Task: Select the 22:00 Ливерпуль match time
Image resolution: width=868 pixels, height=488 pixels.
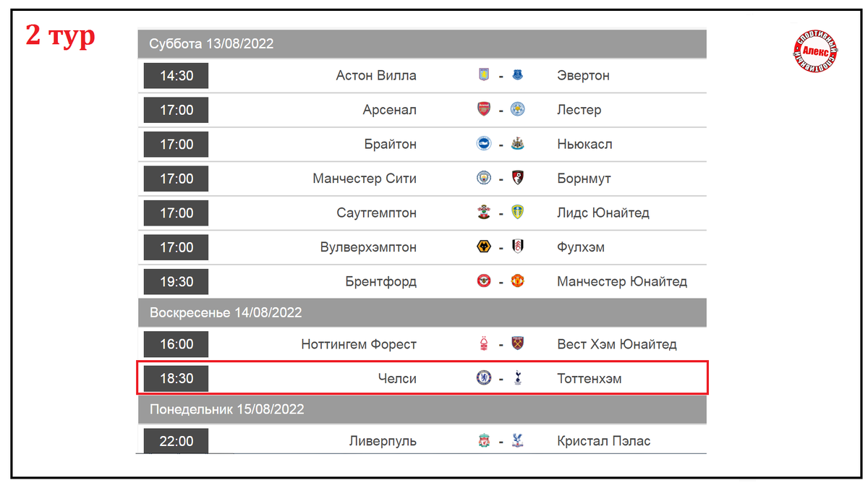Action: [176, 440]
